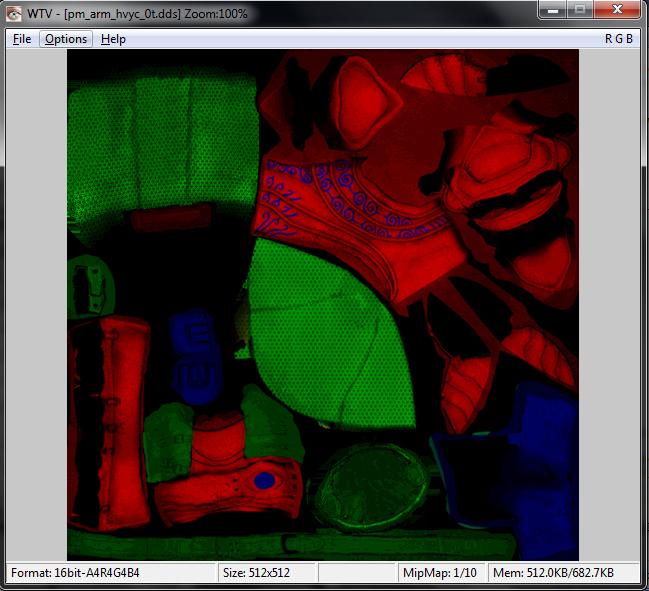Image resolution: width=649 pixels, height=591 pixels.
Task: Toggle the G green channel indicator
Action: [618, 39]
